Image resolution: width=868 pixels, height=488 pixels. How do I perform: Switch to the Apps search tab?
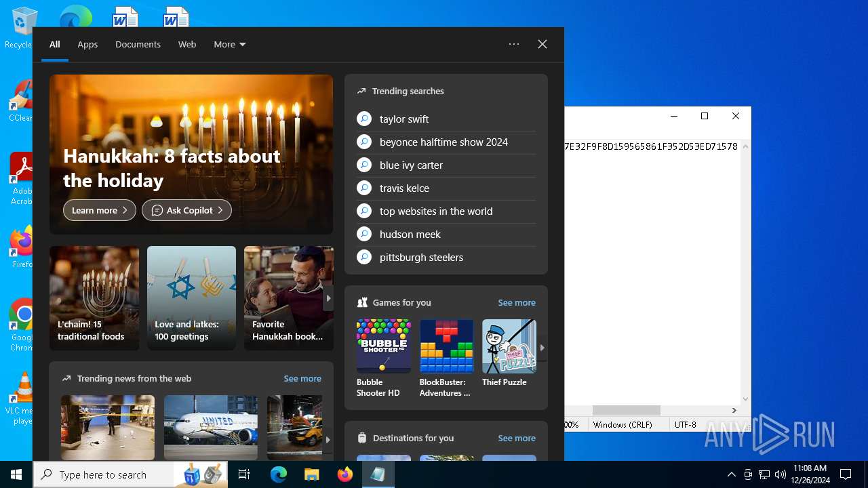click(x=87, y=44)
